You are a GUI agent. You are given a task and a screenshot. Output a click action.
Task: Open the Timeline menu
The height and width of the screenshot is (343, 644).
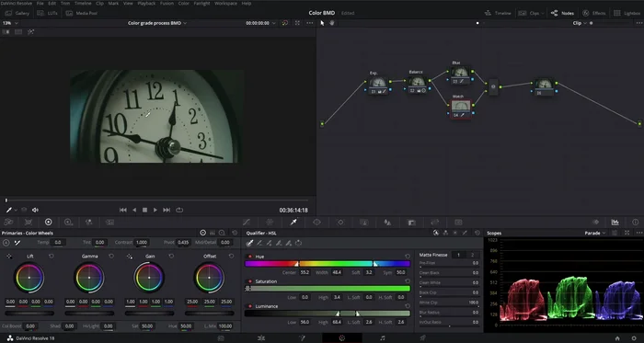pyautogui.click(x=83, y=4)
